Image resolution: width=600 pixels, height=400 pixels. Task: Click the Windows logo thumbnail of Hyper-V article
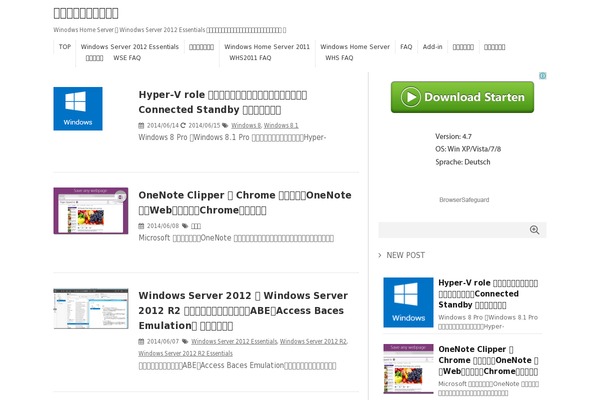point(78,109)
